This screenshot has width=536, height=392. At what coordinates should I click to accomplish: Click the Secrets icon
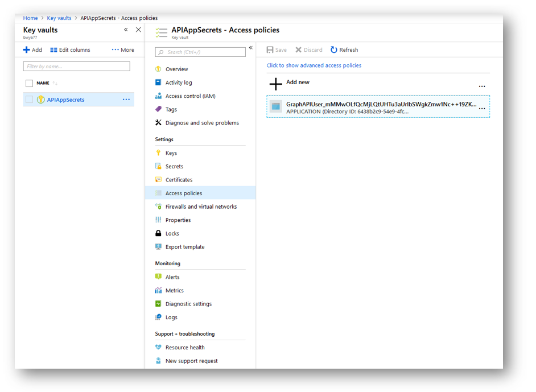tap(158, 166)
